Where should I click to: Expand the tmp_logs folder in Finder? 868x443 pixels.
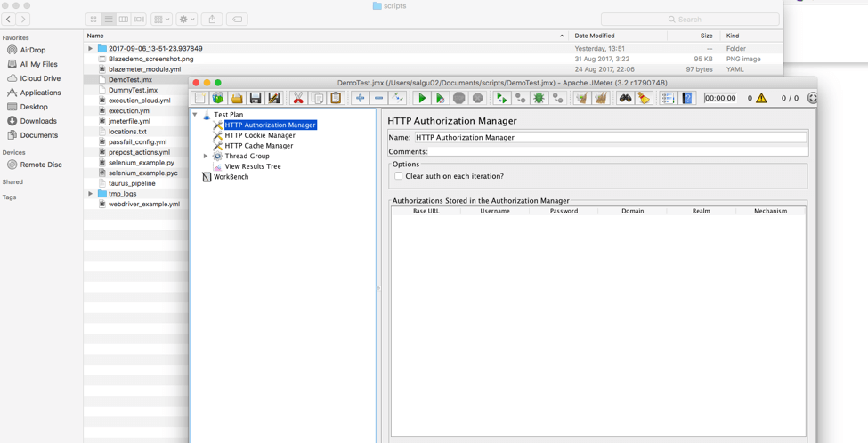tap(90, 194)
